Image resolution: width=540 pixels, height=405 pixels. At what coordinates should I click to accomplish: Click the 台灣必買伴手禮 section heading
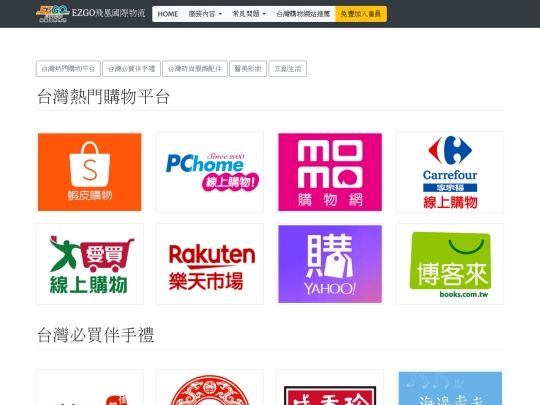(x=95, y=335)
